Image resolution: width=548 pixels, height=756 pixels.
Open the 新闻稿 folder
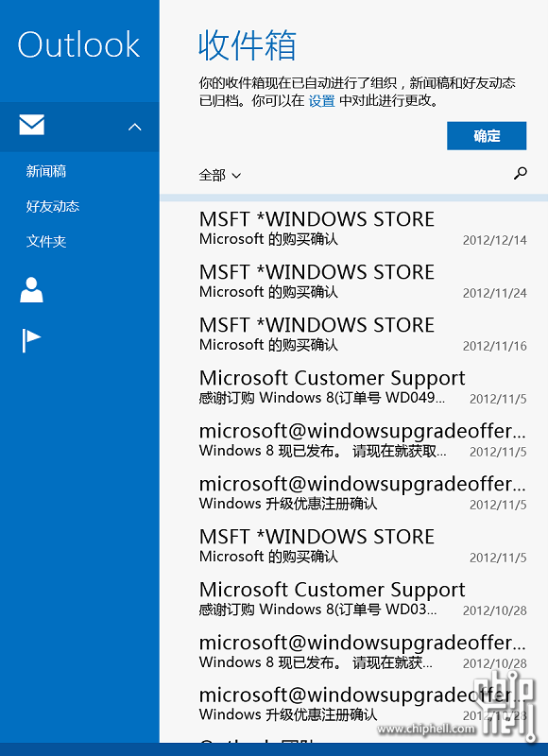(46, 171)
